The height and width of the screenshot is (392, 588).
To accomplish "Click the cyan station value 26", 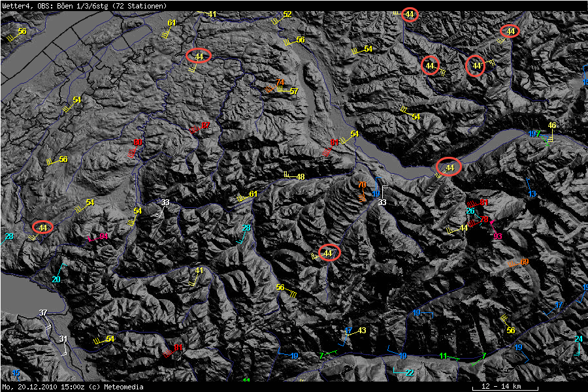I will [470, 211].
